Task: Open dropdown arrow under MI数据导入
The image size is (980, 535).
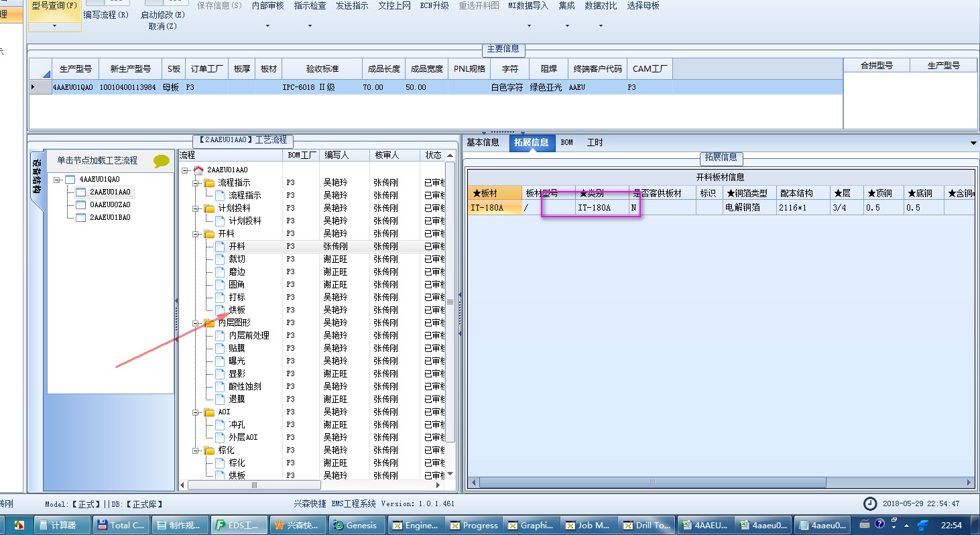Action: click(x=528, y=26)
